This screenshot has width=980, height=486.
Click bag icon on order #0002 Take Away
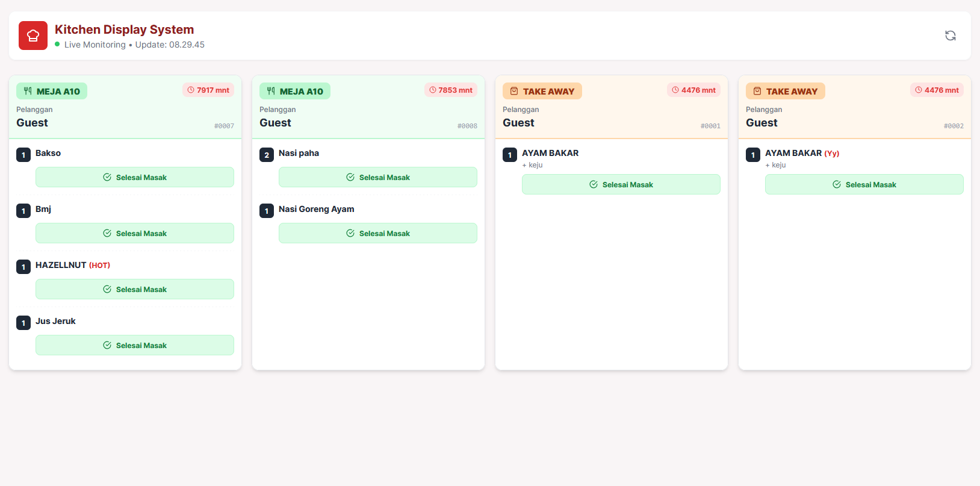pyautogui.click(x=757, y=91)
